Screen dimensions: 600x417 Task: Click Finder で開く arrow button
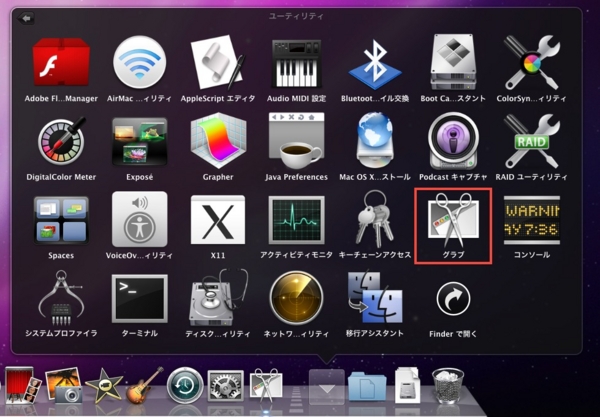pyautogui.click(x=453, y=299)
